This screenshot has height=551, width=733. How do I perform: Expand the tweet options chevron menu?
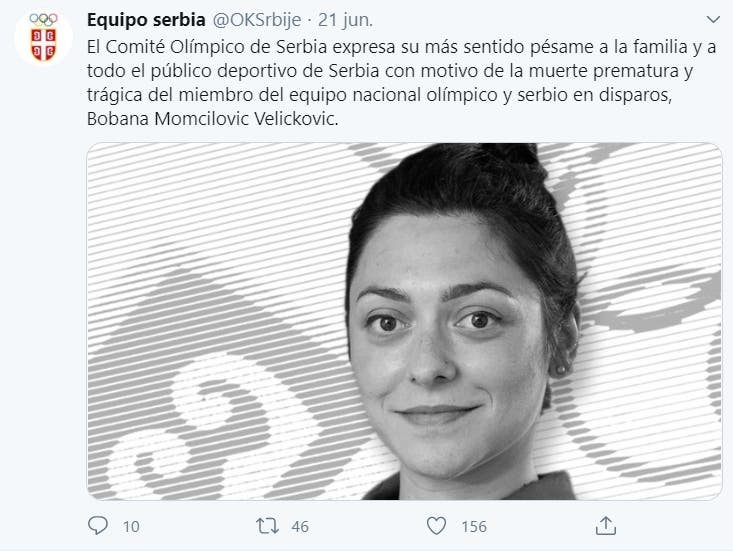(713, 20)
